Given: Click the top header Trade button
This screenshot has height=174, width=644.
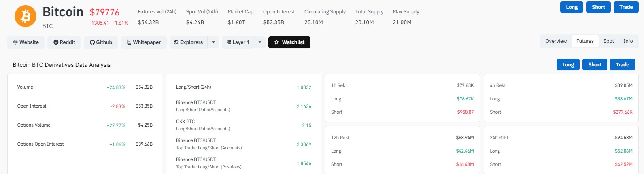Looking at the screenshot, I should click(626, 7).
